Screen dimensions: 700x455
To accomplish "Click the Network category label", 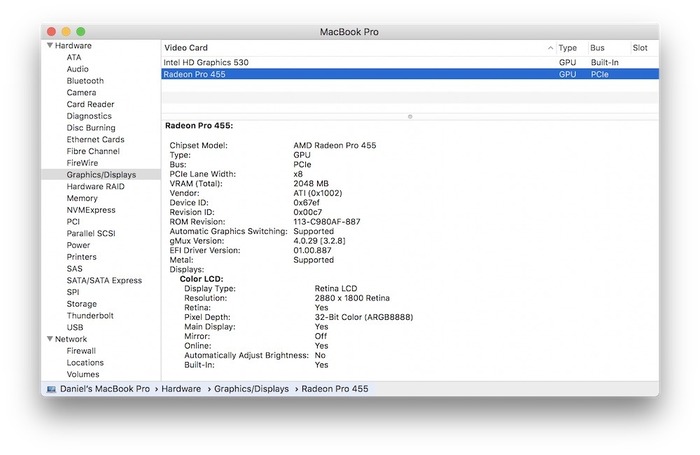I will 71,339.
